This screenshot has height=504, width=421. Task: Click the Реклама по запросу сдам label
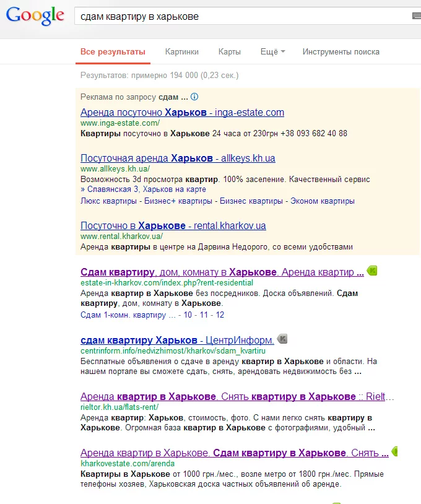(134, 97)
